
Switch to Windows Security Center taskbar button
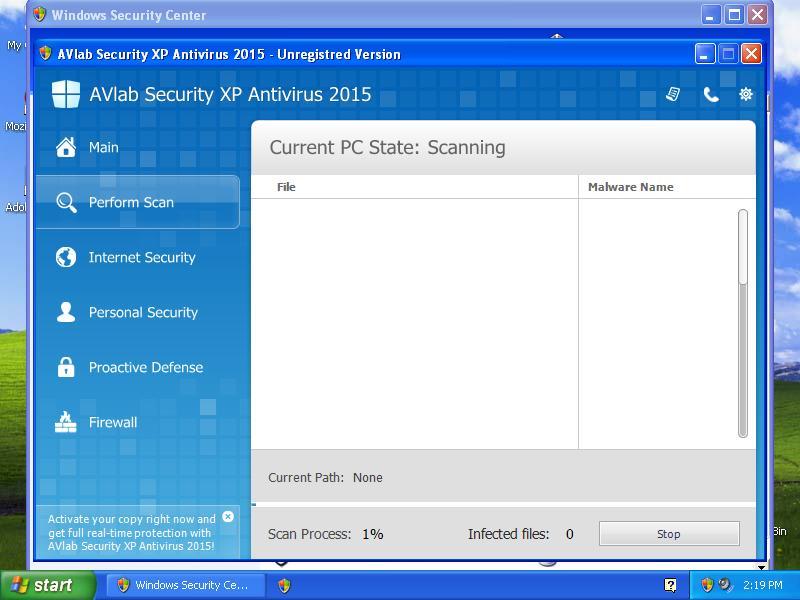pyautogui.click(x=185, y=585)
